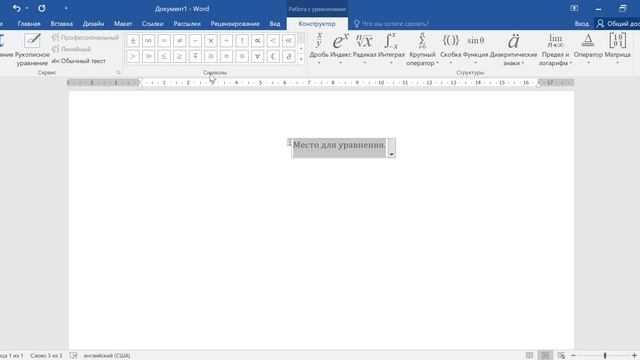Undo the last action
The height and width of the screenshot is (360, 640).
16,8
